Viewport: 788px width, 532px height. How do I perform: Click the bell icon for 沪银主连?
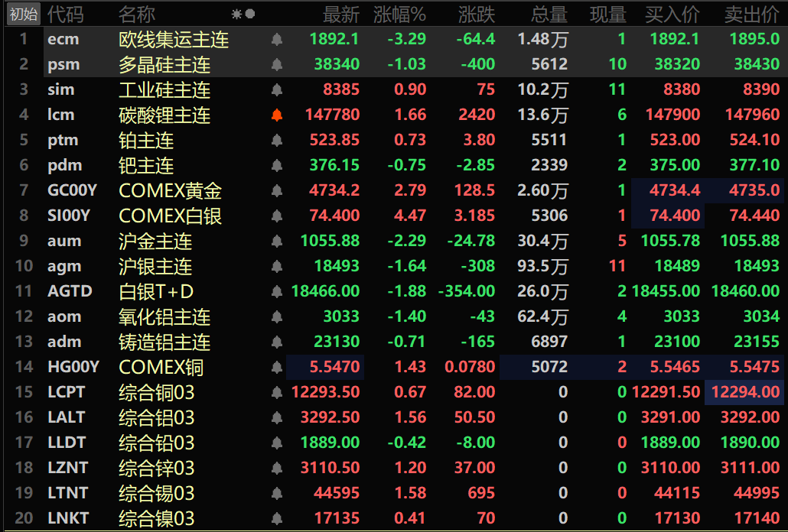pos(276,266)
